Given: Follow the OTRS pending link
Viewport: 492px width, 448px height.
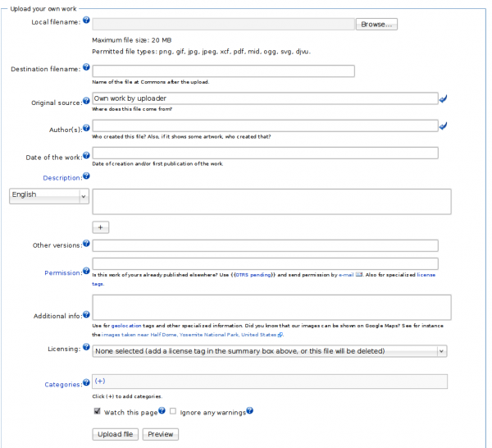Looking at the screenshot, I should (x=253, y=275).
